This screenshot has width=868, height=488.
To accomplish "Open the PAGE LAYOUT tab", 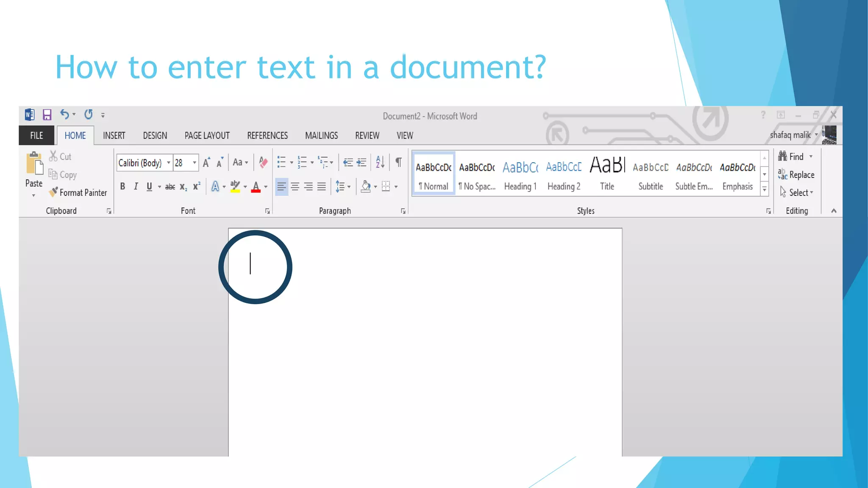I will [207, 136].
